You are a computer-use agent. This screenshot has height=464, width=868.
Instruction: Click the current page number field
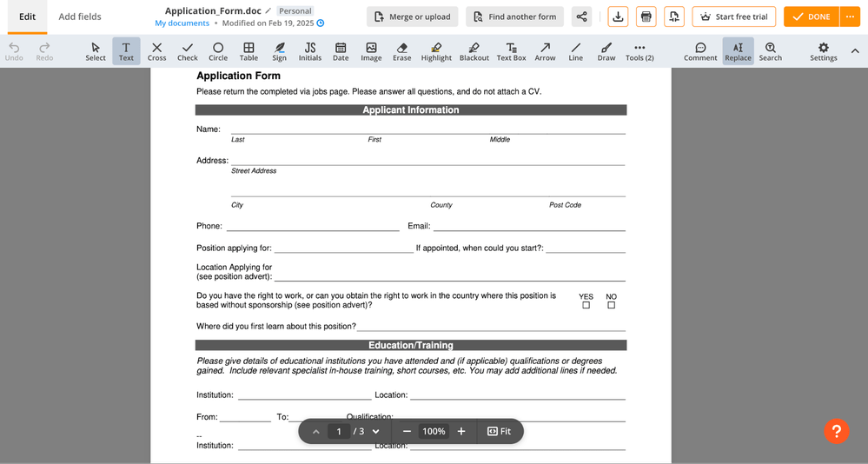tap(339, 431)
